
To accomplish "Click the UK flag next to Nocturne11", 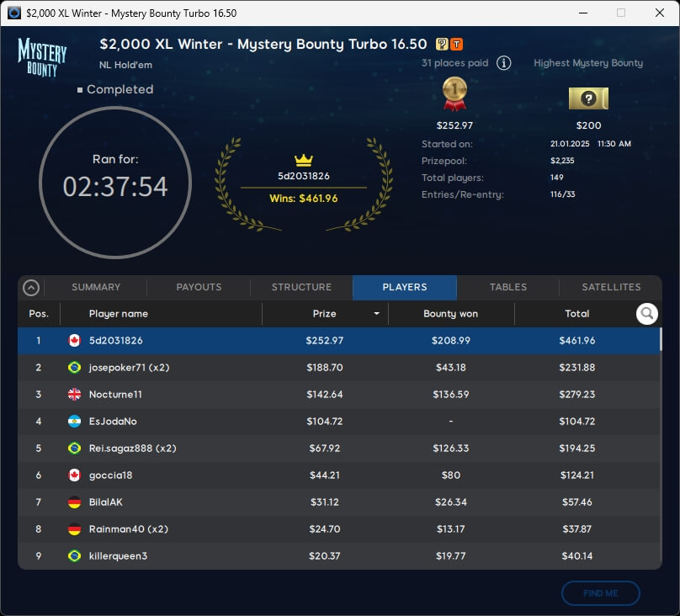I will 75,394.
